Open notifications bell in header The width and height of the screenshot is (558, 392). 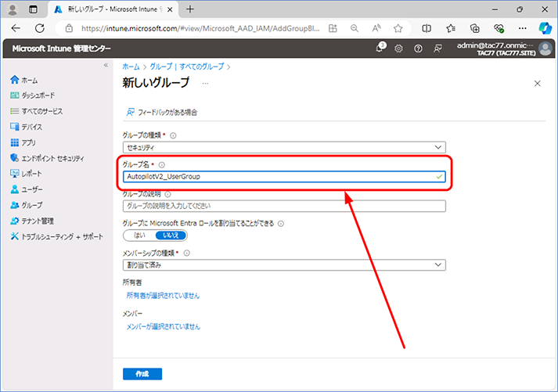(380, 49)
